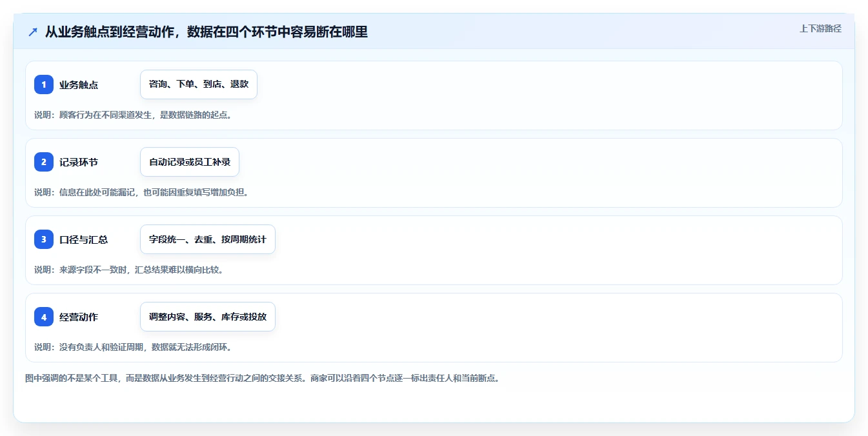
Task: Click step number 2 badge
Action: (x=44, y=162)
